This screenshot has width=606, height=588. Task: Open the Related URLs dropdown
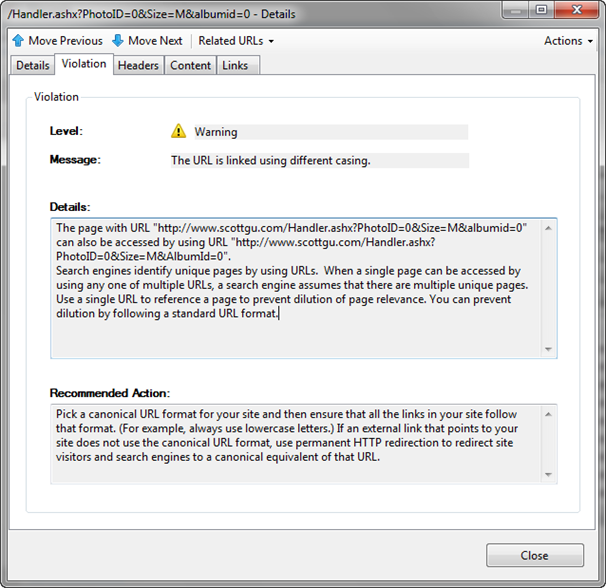click(235, 41)
